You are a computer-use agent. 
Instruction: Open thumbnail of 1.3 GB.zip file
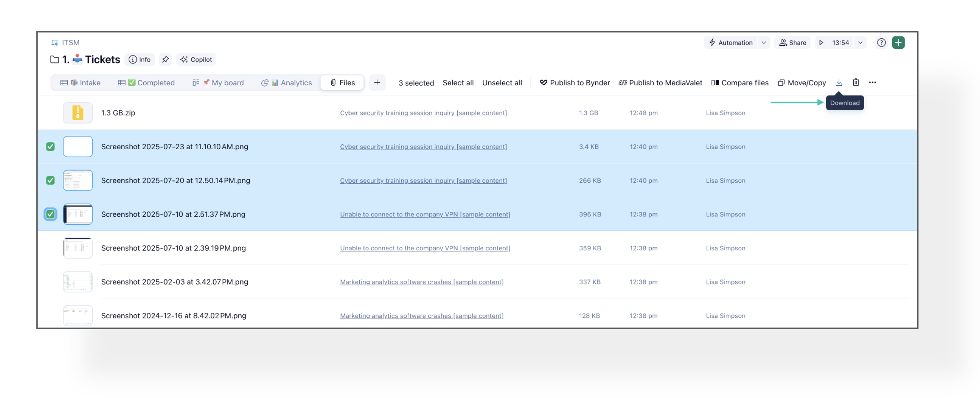coord(77,113)
